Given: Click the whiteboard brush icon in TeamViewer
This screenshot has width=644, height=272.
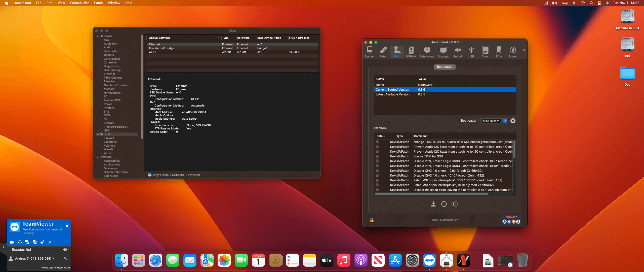Looking at the screenshot, I should [42, 242].
